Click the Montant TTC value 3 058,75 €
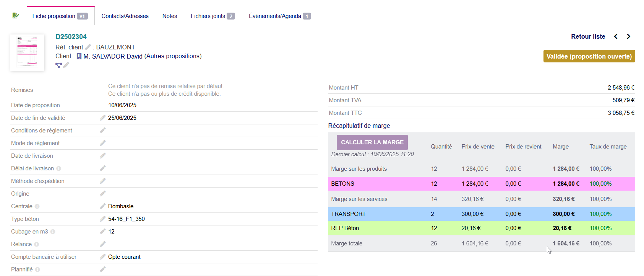This screenshot has width=644, height=276. (621, 113)
